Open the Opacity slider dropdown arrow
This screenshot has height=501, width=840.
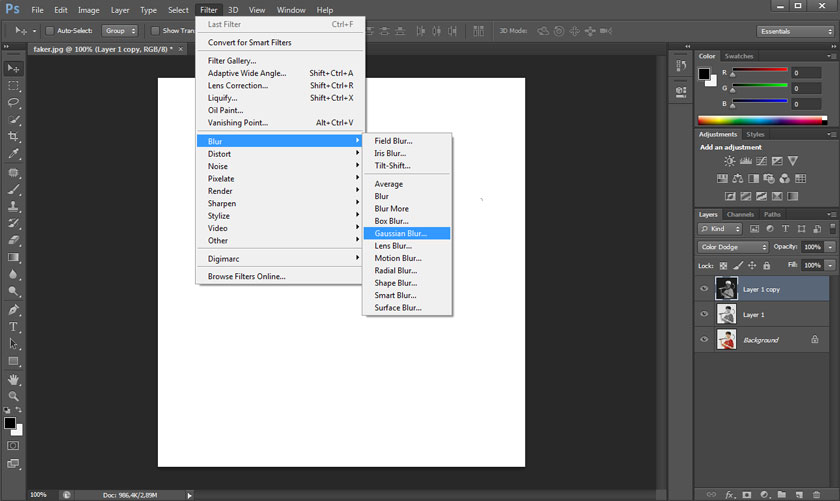click(x=830, y=247)
